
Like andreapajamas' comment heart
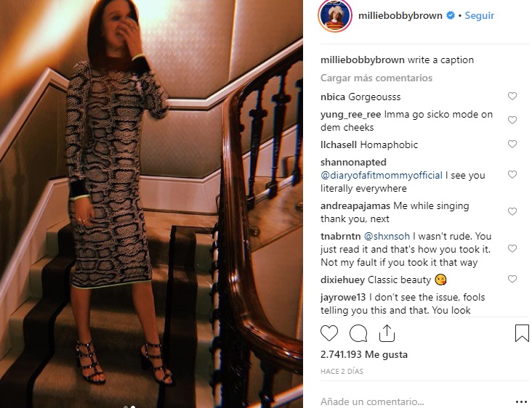(512, 212)
